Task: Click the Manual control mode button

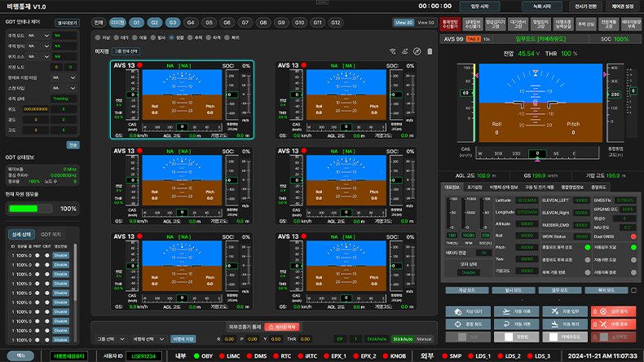Action: click(424, 339)
